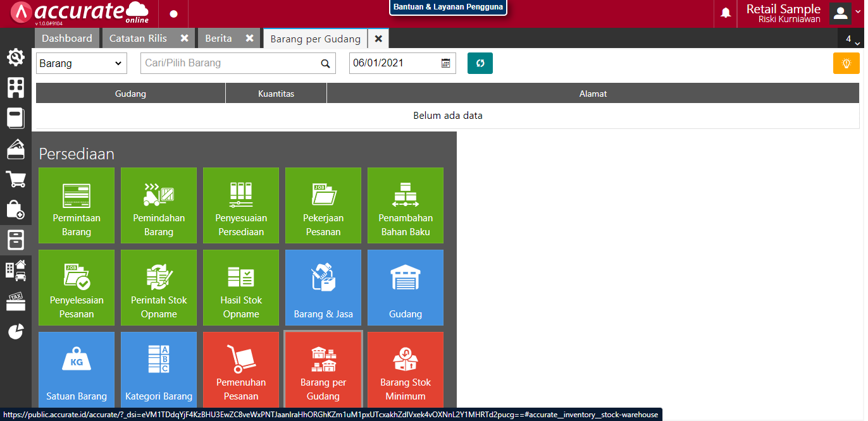
Task: Open the shopping cart sidebar module
Action: pos(16,179)
